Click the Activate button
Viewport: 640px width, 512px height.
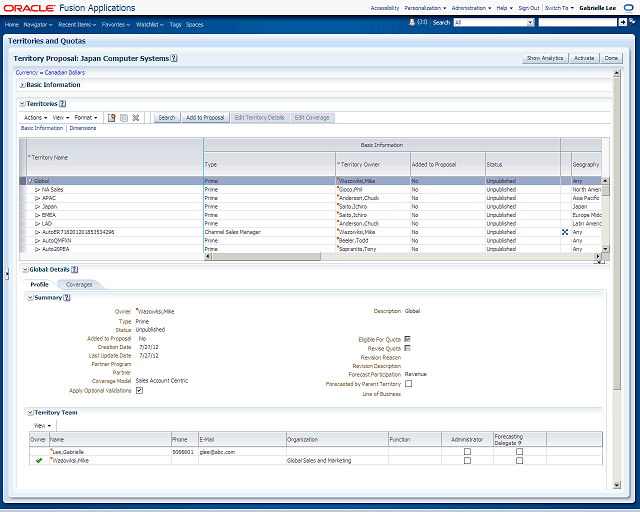click(x=584, y=58)
